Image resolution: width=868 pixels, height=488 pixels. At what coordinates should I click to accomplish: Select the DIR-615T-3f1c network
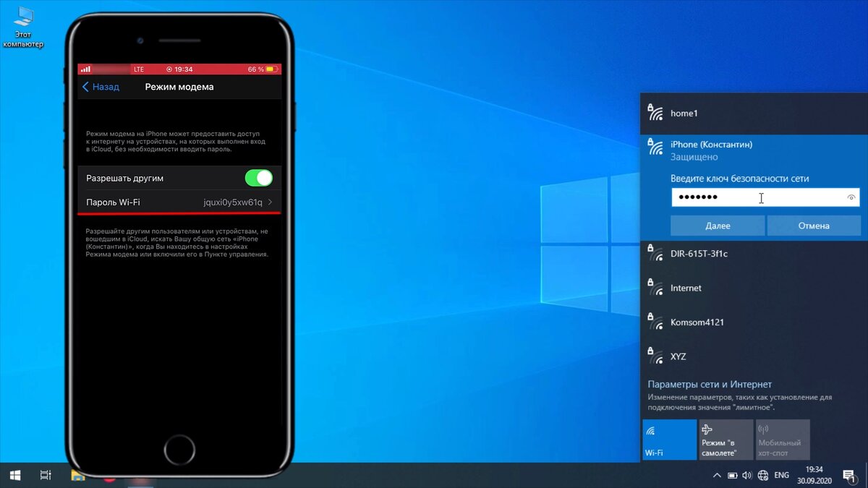tap(754, 254)
